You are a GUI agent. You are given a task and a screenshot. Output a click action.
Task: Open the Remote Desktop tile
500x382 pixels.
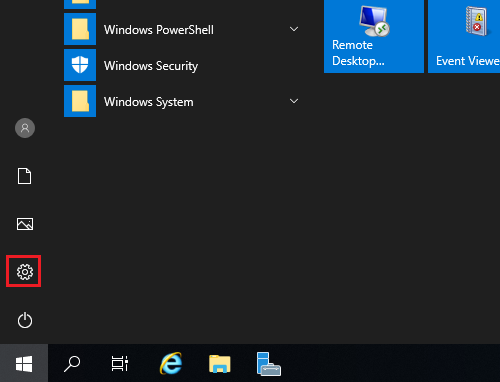click(374, 36)
